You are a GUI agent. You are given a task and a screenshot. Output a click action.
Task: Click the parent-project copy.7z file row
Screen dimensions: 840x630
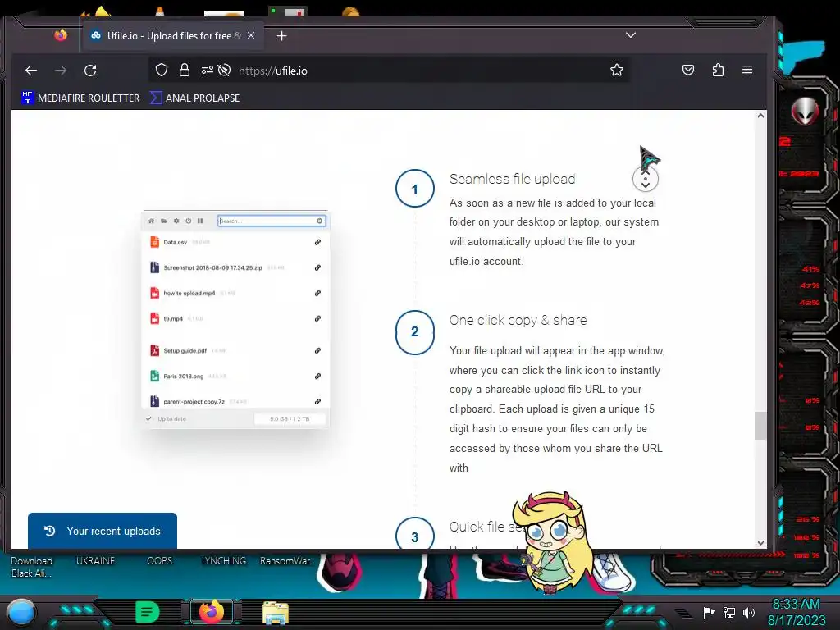(x=235, y=401)
